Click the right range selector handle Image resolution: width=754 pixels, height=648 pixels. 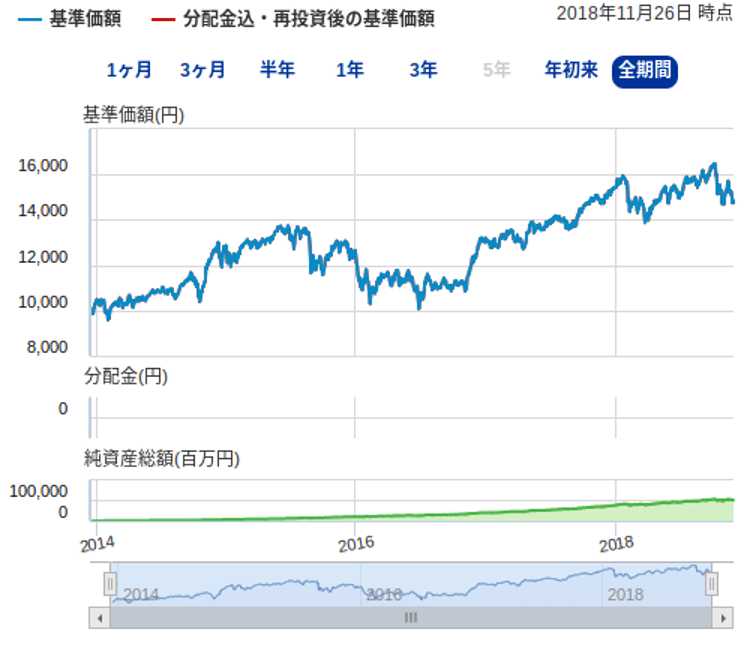click(x=711, y=584)
